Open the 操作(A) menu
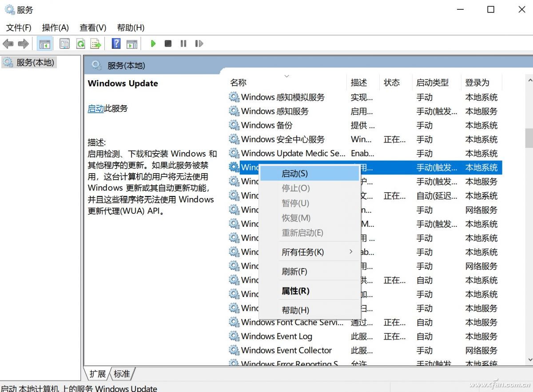 click(55, 28)
